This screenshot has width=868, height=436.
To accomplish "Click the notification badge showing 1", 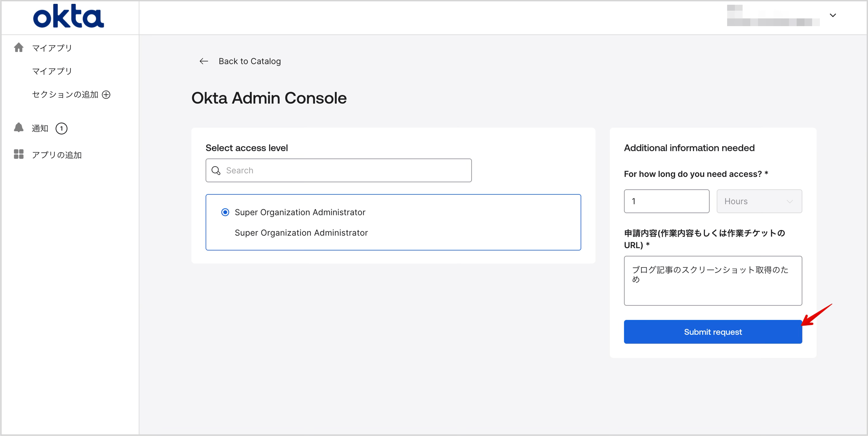I will (x=61, y=128).
